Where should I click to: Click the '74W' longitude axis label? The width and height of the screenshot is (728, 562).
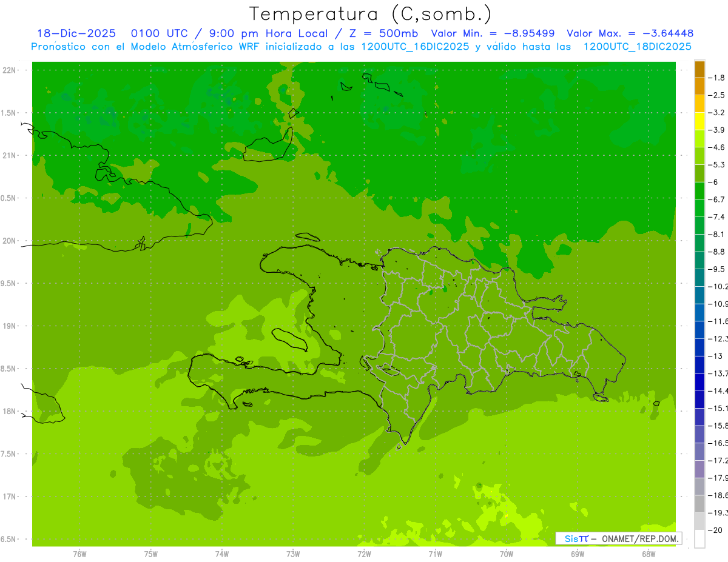pyautogui.click(x=222, y=554)
